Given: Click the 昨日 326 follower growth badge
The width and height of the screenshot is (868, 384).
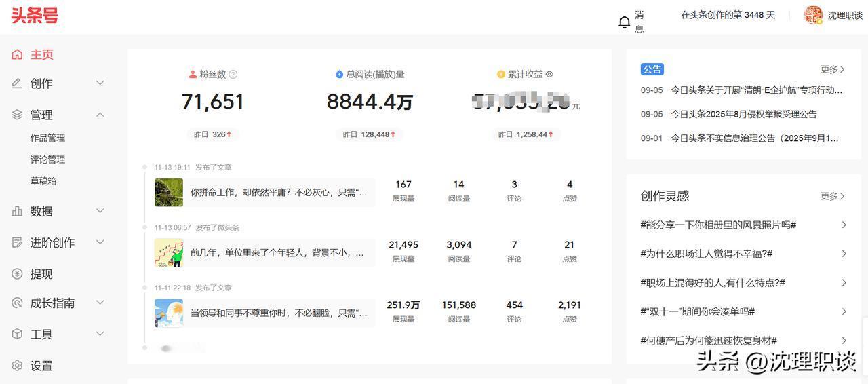Looking at the screenshot, I should click(213, 134).
